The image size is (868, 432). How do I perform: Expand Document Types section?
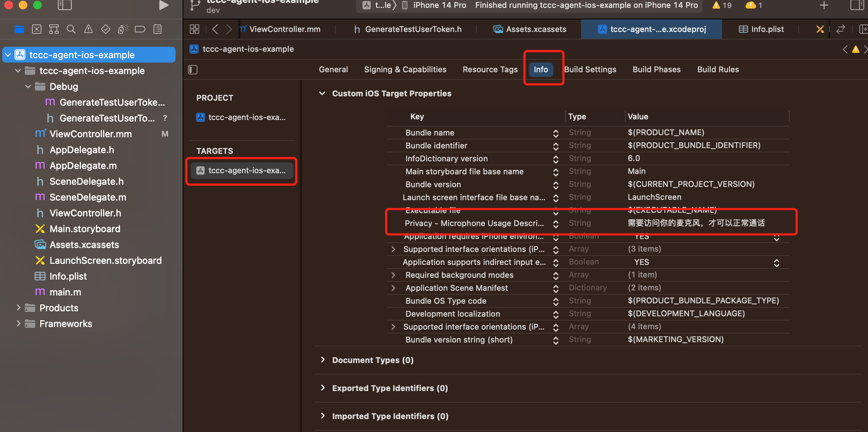tap(323, 360)
